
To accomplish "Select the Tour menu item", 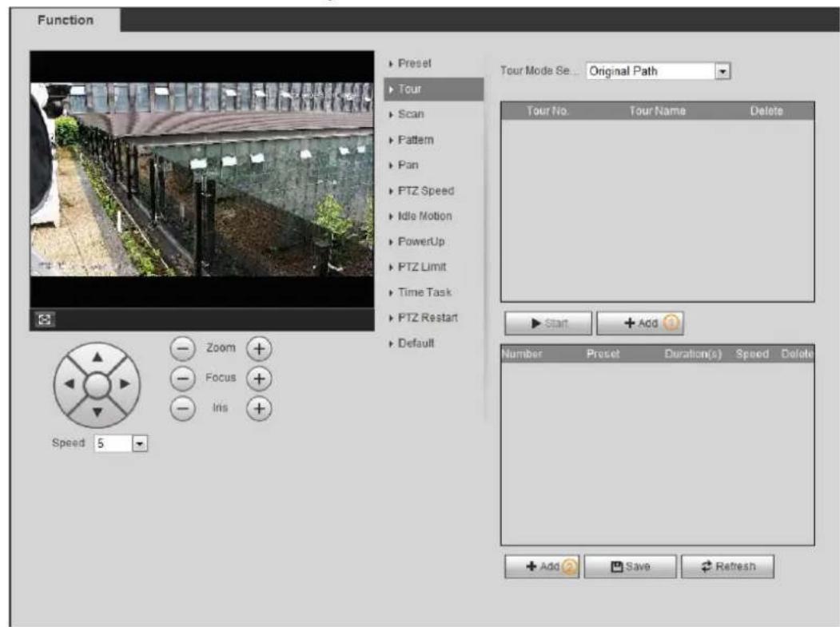I will [x=434, y=89].
